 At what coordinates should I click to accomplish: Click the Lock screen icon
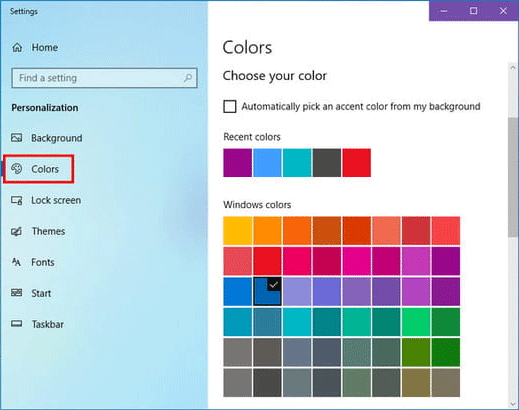pyautogui.click(x=17, y=200)
